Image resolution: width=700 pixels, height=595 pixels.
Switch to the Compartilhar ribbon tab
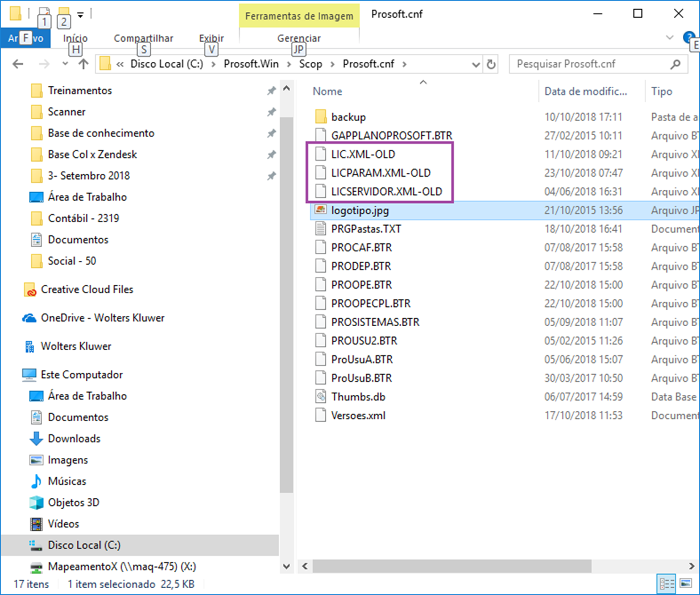(143, 38)
